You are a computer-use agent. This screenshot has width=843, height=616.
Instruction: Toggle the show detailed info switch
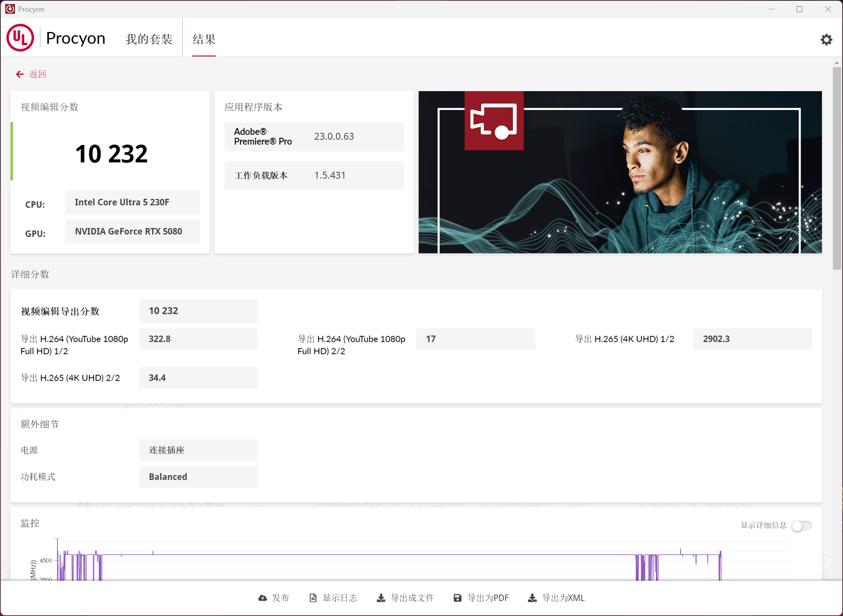point(801,526)
